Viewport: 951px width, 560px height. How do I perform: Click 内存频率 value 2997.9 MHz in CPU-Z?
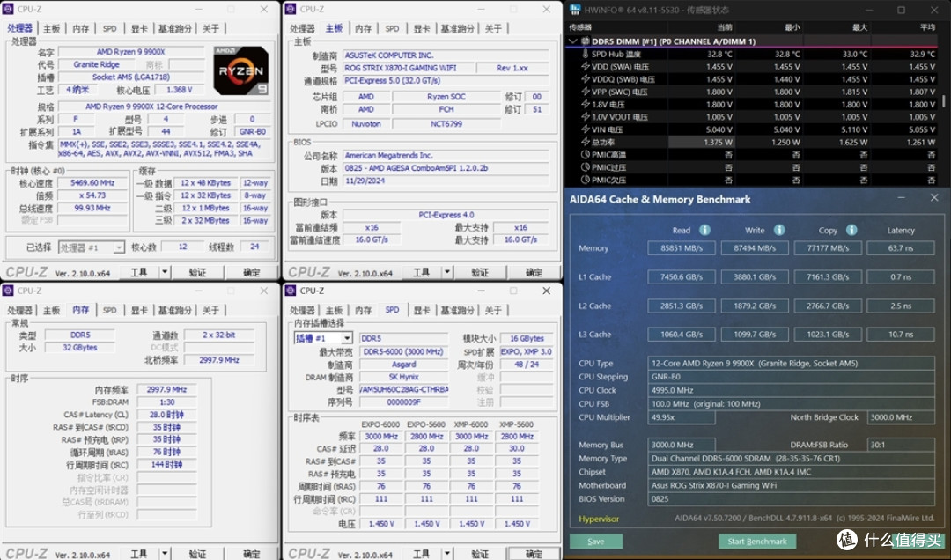pyautogui.click(x=166, y=389)
